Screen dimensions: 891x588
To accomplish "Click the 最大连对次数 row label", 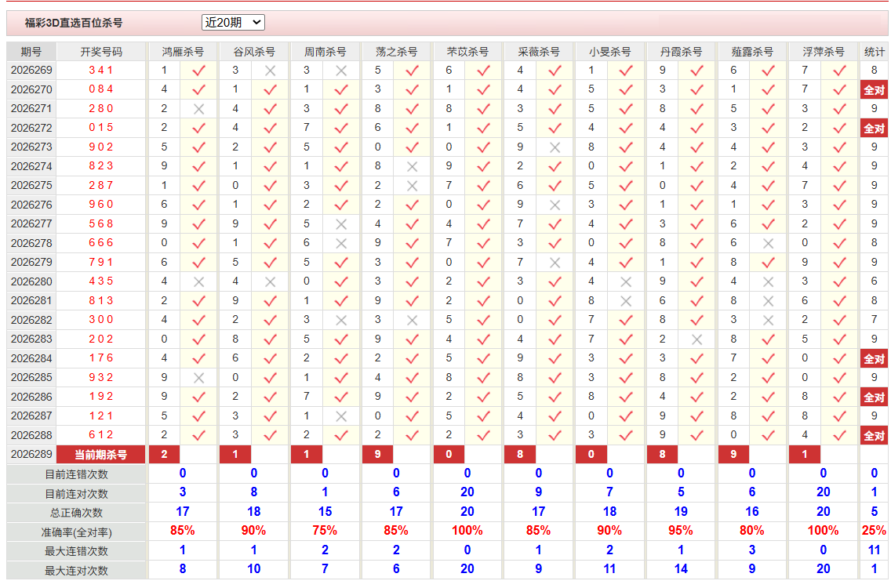I will pyautogui.click(x=76, y=571).
